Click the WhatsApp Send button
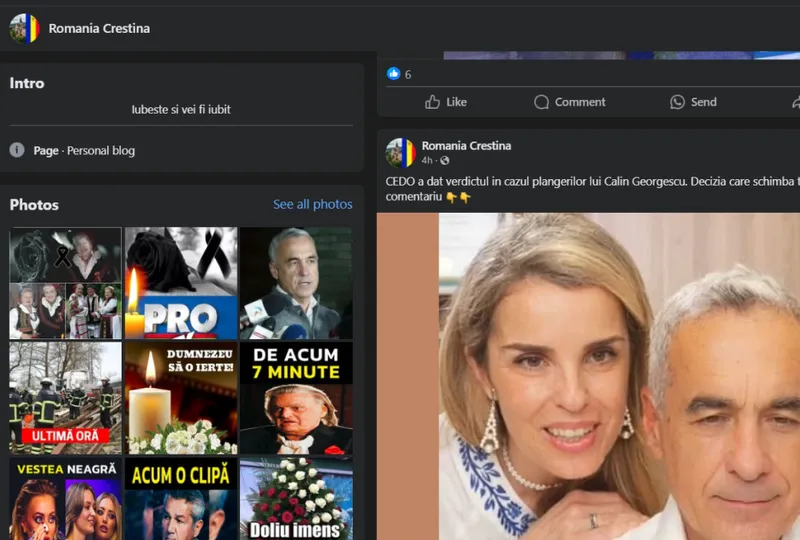Screen dimensions: 800x540 (693, 102)
